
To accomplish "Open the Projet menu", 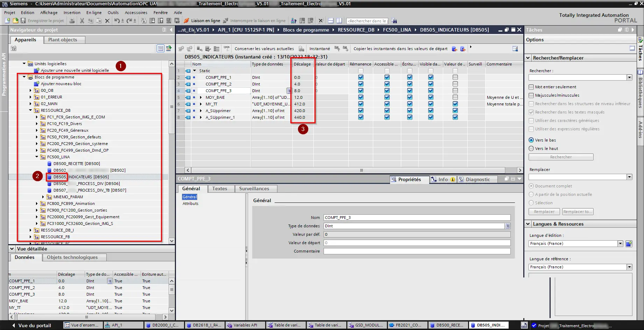I will [10, 13].
